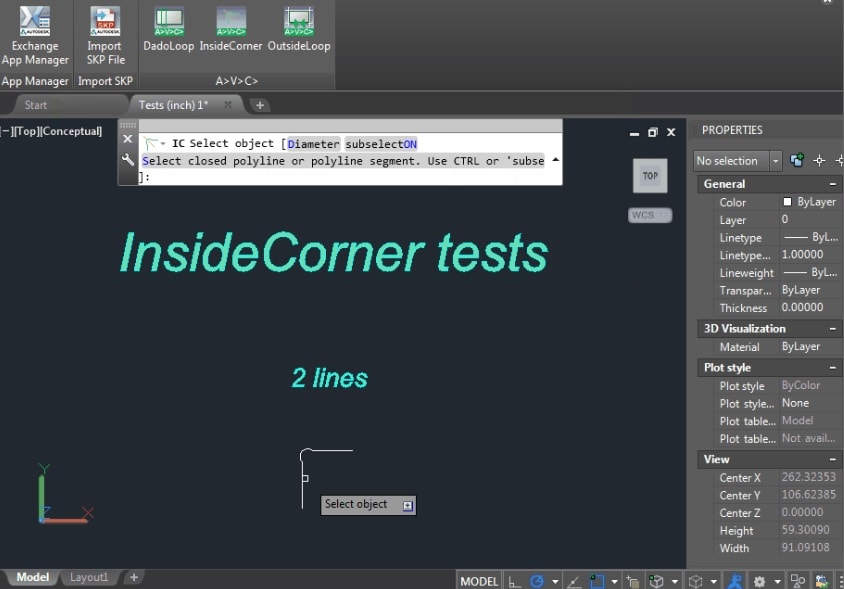Toggle ortho mode in the status bar

point(513,580)
